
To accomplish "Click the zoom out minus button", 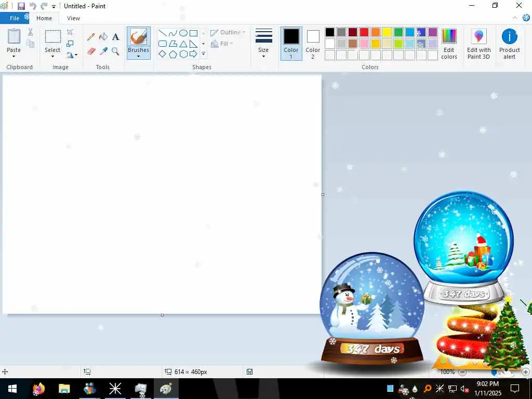I will coord(462,372).
